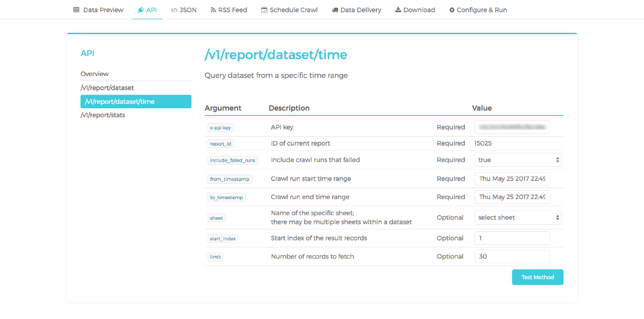Screen dimensions: 644x319
Task: Open the RSS Feed tab
Action: tap(229, 10)
